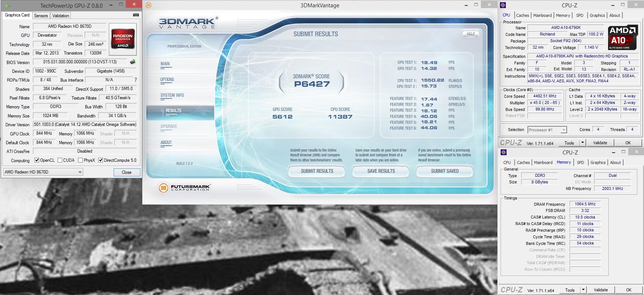The width and height of the screenshot is (644, 295).
Task: Click the Driver Version field in GPU-Z
Action: [x=85, y=124]
